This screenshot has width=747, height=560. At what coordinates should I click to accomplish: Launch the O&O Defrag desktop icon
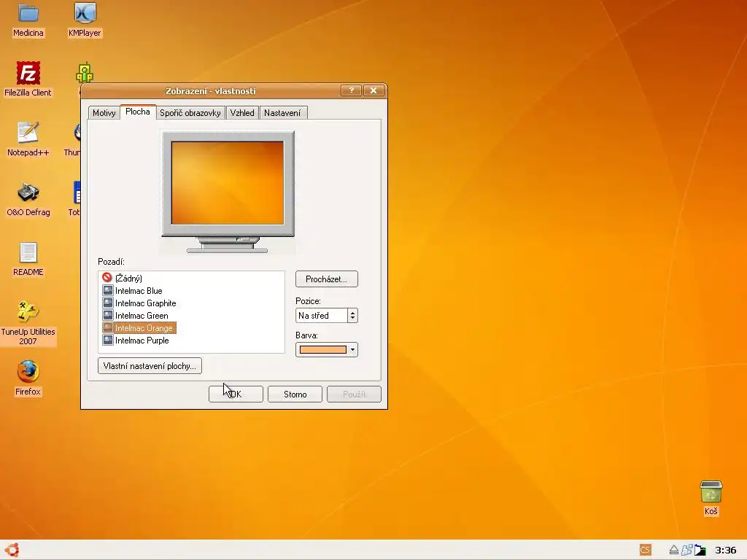[x=28, y=192]
